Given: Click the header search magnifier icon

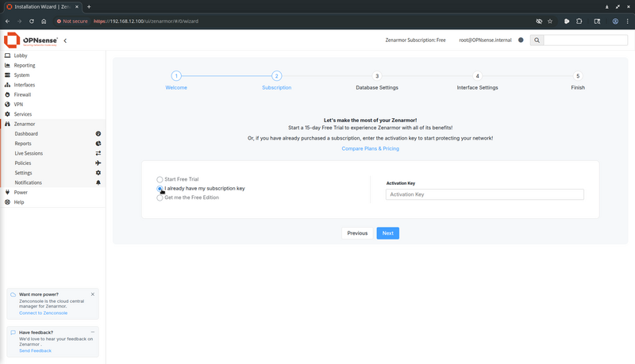Looking at the screenshot, I should tap(537, 40).
